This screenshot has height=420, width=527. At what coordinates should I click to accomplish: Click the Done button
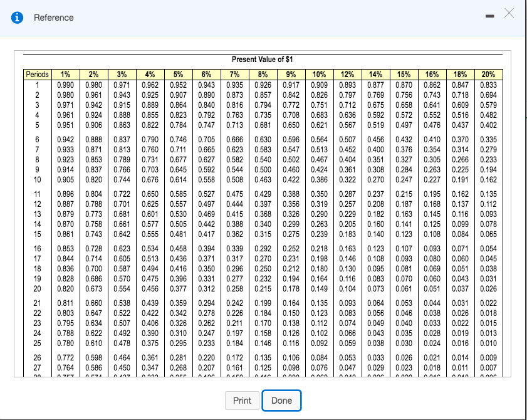[x=281, y=400]
